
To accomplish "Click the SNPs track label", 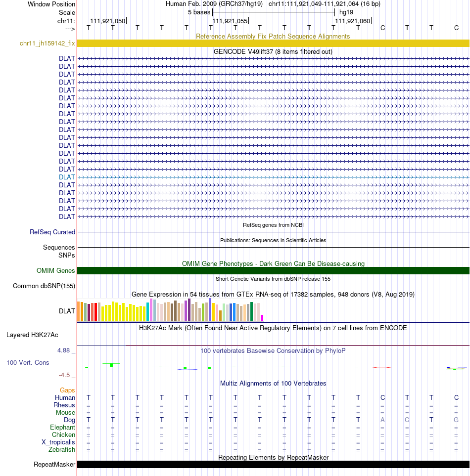I will pos(66,256).
